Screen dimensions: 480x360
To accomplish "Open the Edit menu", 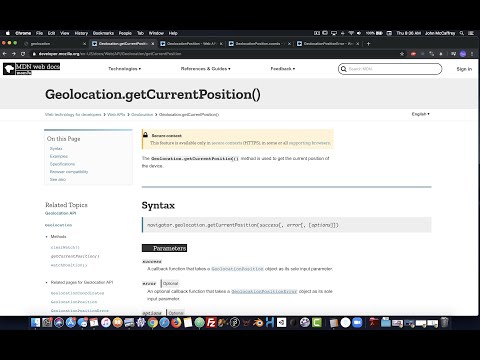I will (x=51, y=33).
